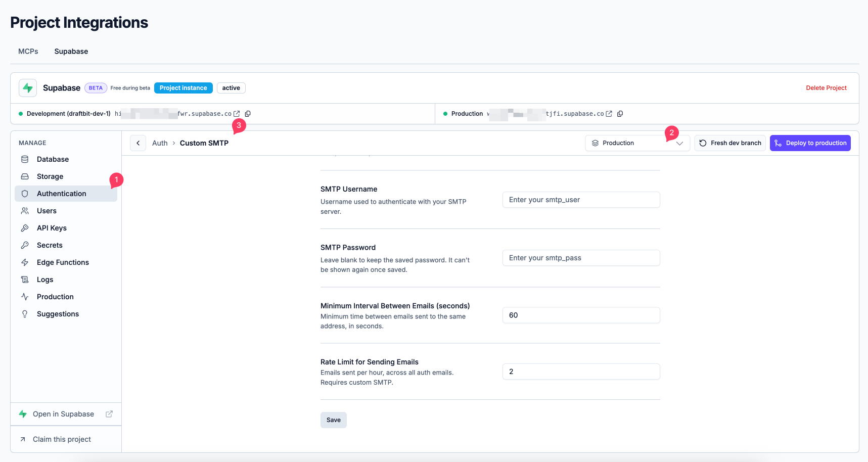
Task: Click the back chevron button beside Auth
Action: pyautogui.click(x=138, y=143)
